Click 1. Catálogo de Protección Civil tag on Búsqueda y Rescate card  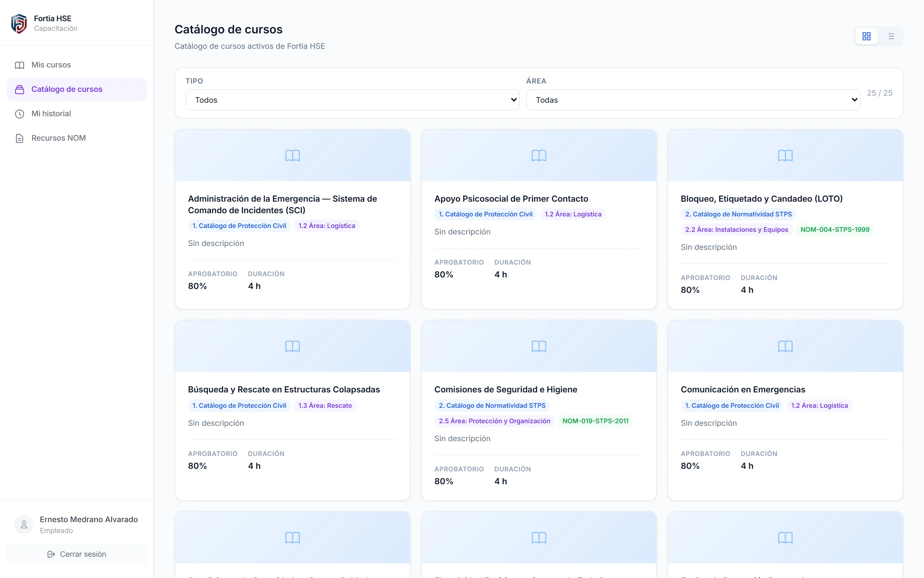click(239, 406)
